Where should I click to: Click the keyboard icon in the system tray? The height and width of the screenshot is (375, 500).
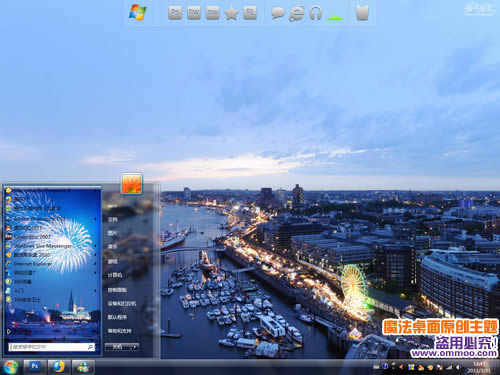[x=376, y=367]
